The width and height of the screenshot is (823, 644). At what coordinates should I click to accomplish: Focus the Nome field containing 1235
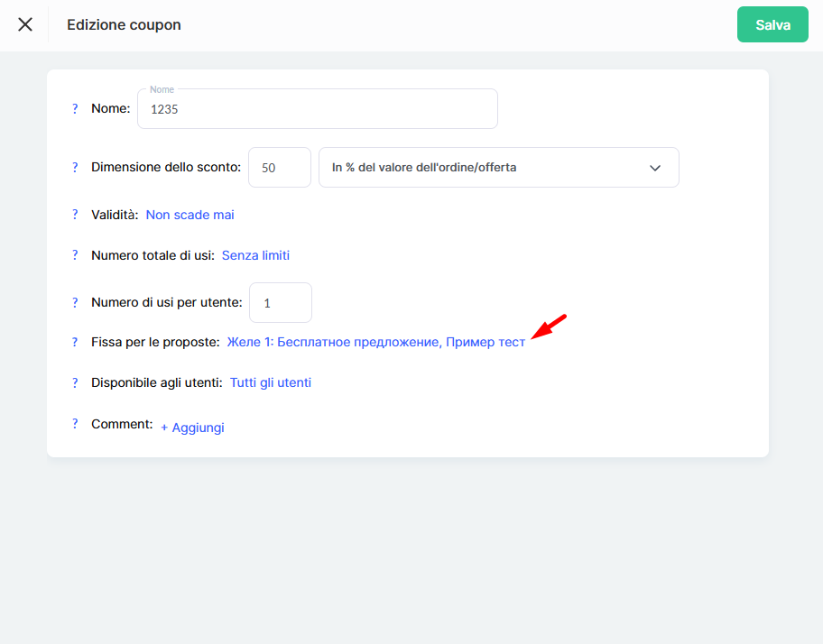pyautogui.click(x=317, y=109)
